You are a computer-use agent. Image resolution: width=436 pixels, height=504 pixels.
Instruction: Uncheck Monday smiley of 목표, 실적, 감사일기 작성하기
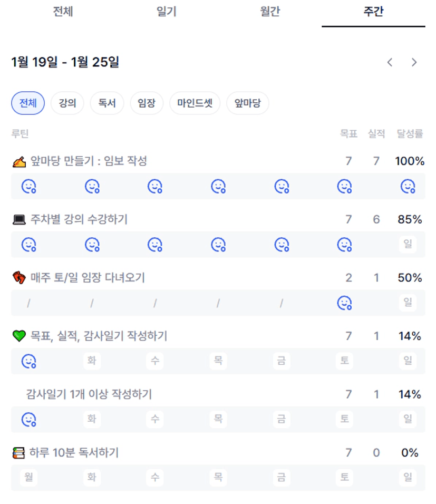(x=28, y=361)
